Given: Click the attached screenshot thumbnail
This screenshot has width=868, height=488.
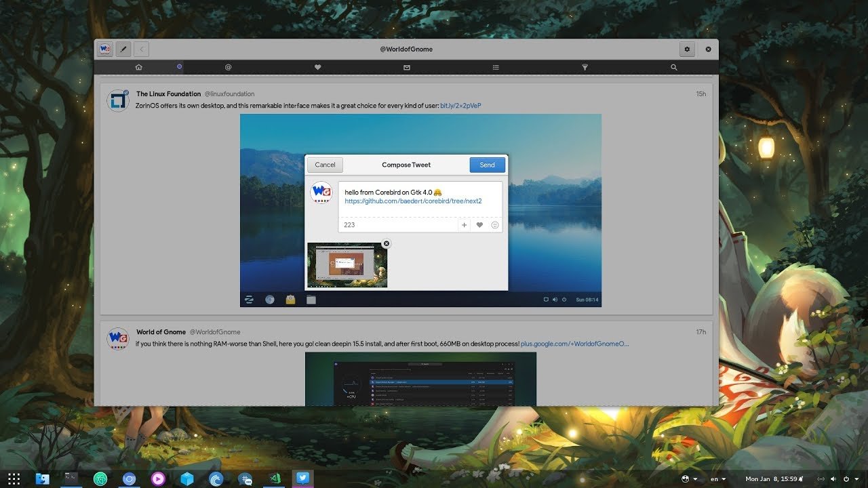Looking at the screenshot, I should tap(347, 265).
